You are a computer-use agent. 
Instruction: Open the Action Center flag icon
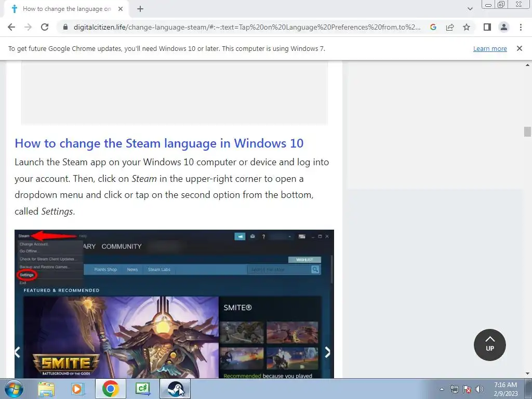(467, 389)
